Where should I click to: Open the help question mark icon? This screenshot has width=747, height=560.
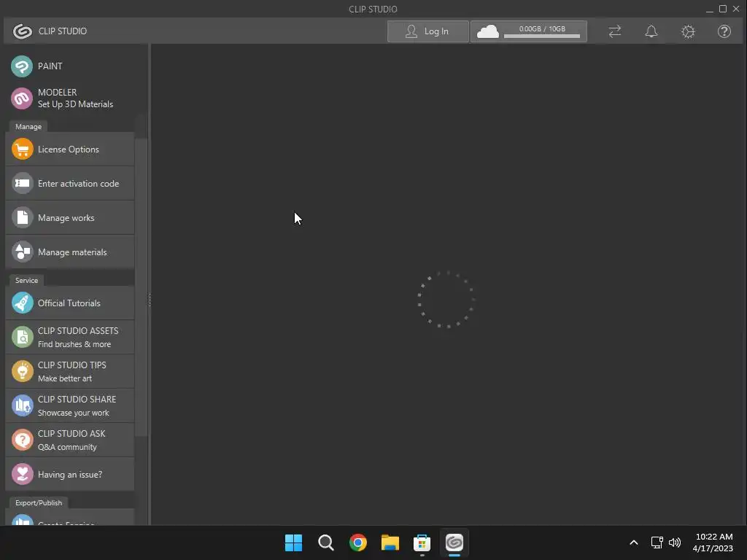[724, 31]
